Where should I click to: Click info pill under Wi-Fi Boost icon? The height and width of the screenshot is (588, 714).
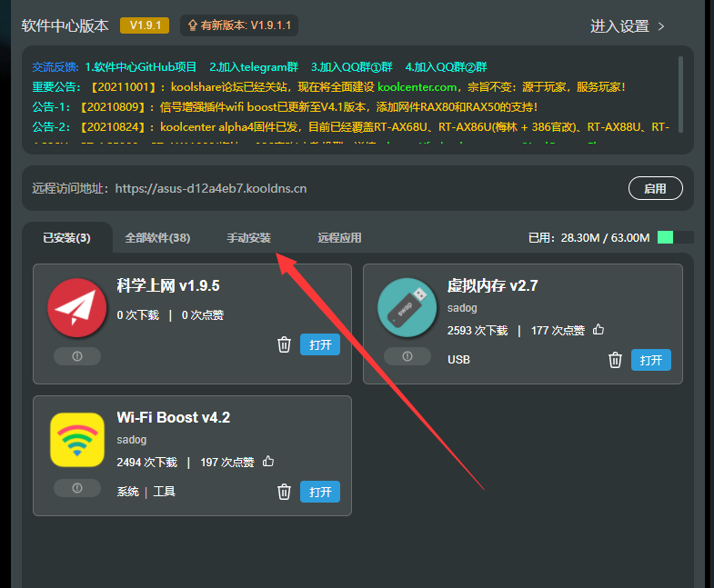(x=77, y=488)
